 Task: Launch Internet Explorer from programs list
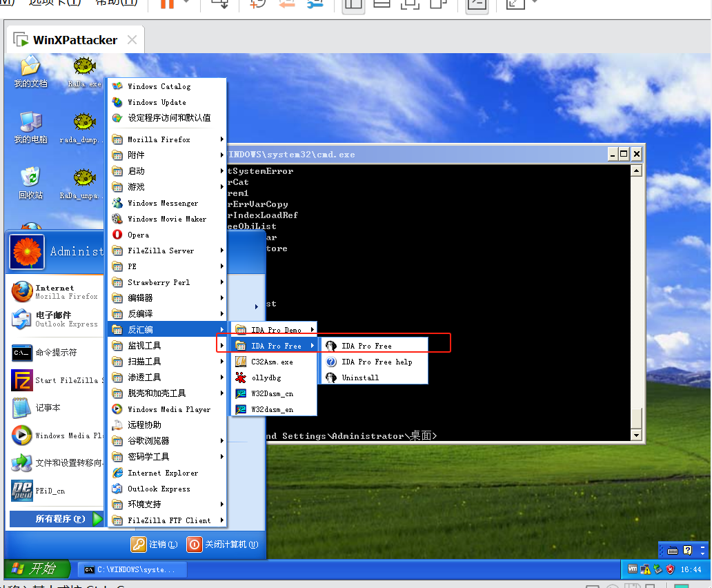pyautogui.click(x=167, y=473)
